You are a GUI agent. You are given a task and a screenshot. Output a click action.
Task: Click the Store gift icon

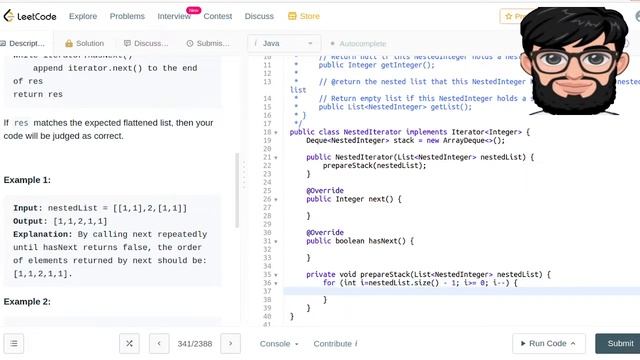pos(292,16)
